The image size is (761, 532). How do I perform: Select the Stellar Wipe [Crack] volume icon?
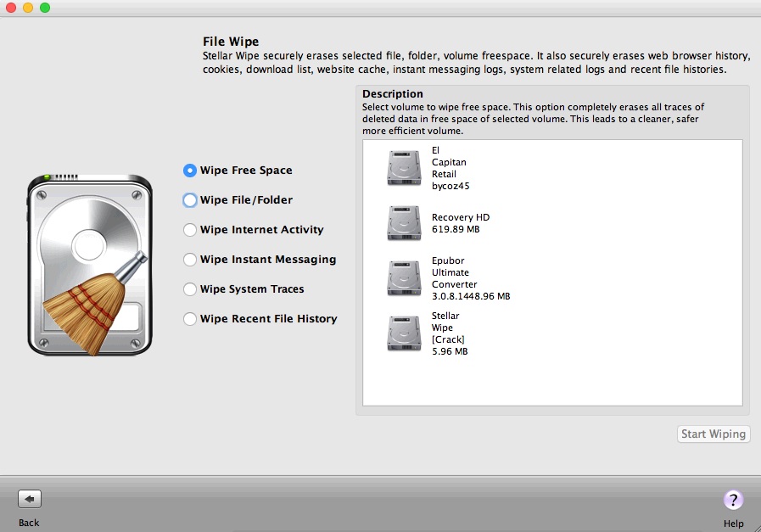point(404,333)
